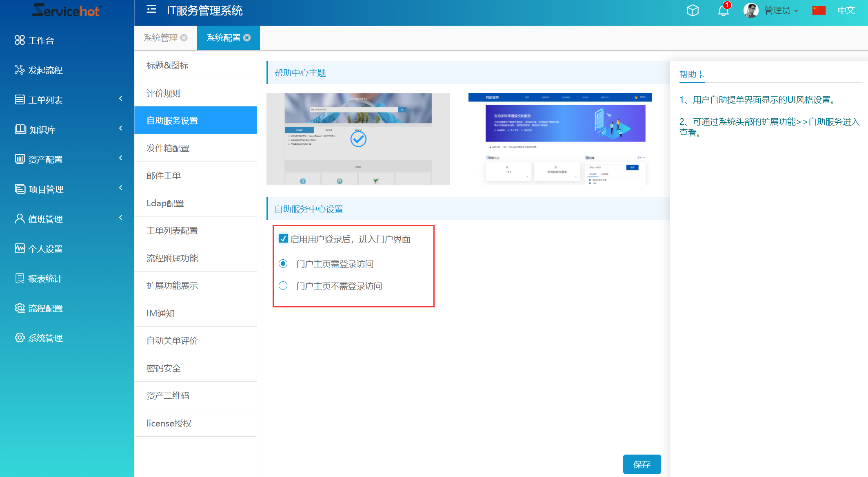Click the China flag language icon

(x=819, y=11)
